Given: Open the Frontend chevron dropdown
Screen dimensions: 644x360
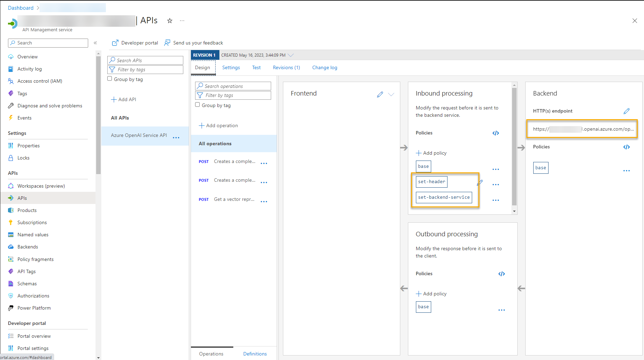Looking at the screenshot, I should pyautogui.click(x=391, y=94).
